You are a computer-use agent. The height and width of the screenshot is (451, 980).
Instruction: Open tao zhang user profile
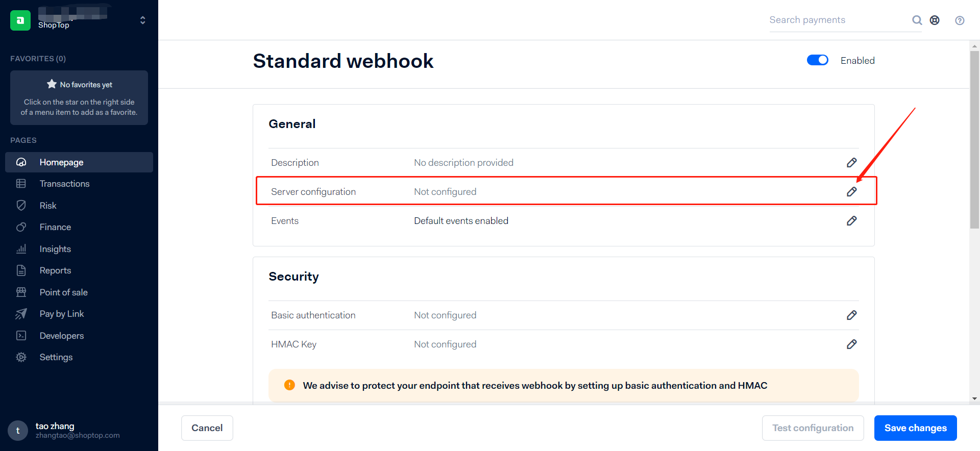pos(64,430)
